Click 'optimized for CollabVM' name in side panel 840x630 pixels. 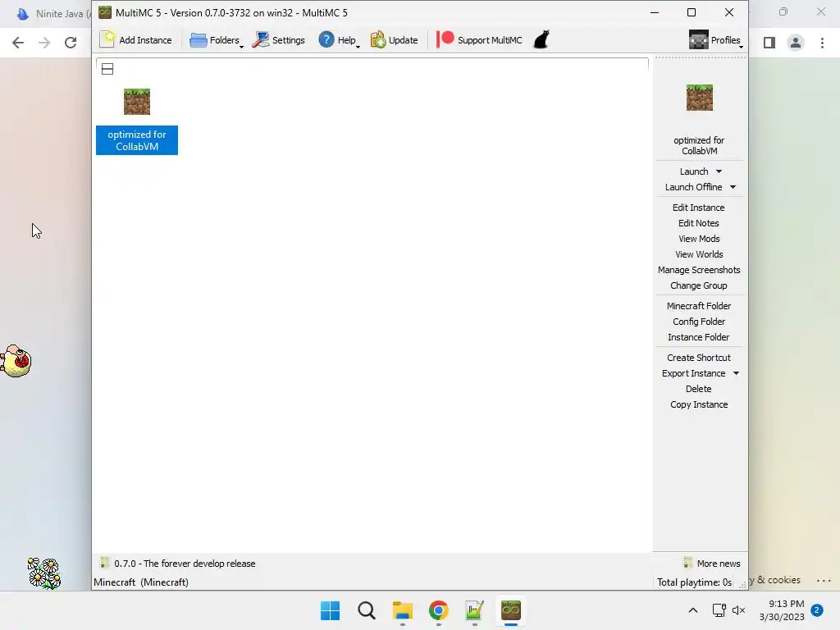click(699, 145)
